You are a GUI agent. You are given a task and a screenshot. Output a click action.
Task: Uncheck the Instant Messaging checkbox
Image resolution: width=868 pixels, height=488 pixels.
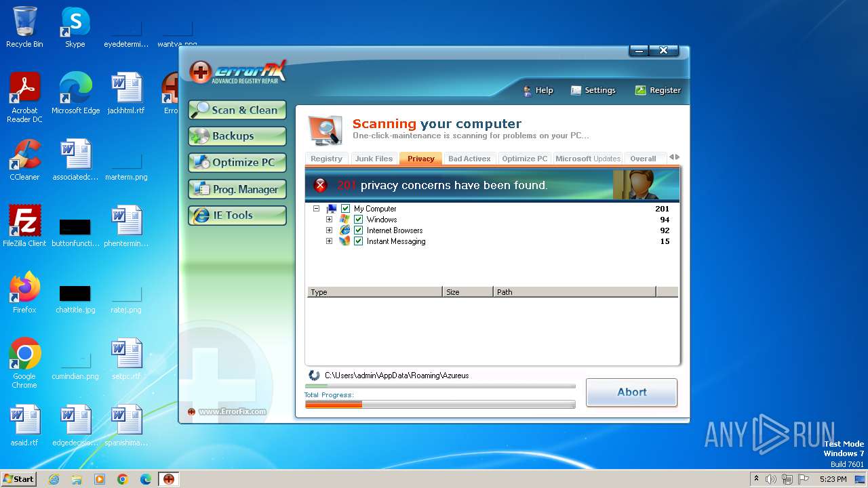[x=359, y=241]
